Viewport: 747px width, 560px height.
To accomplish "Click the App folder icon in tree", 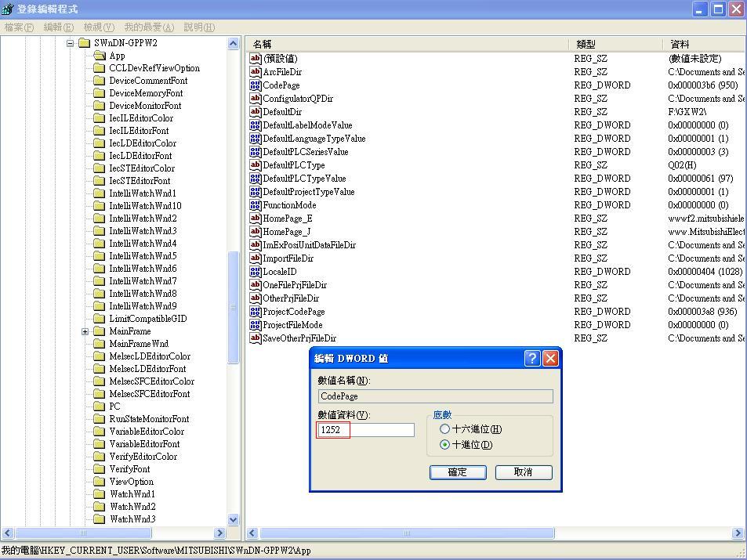I will (99, 56).
